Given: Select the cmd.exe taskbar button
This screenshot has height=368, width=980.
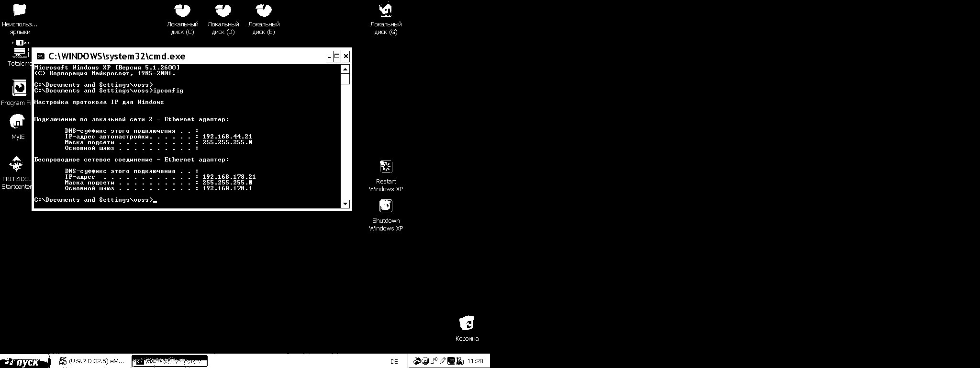Looking at the screenshot, I should click(x=169, y=361).
